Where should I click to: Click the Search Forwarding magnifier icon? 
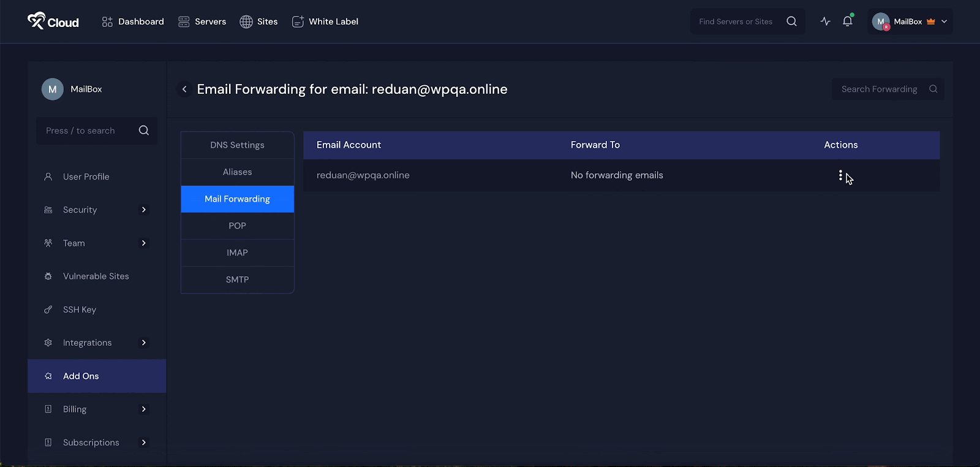tap(933, 89)
